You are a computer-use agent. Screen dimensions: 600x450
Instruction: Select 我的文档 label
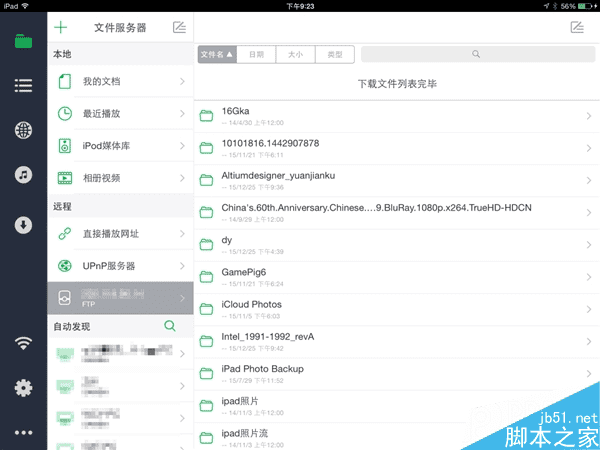pos(101,82)
